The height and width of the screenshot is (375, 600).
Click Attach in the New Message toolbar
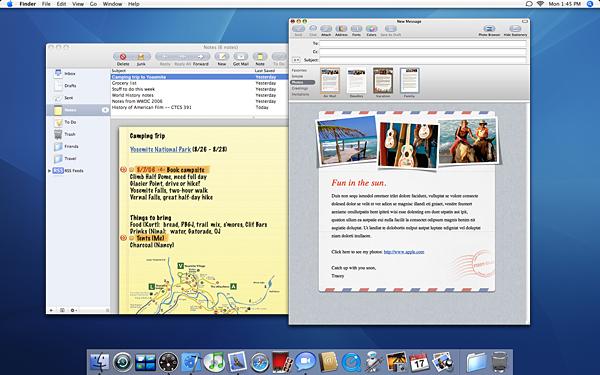point(326,29)
